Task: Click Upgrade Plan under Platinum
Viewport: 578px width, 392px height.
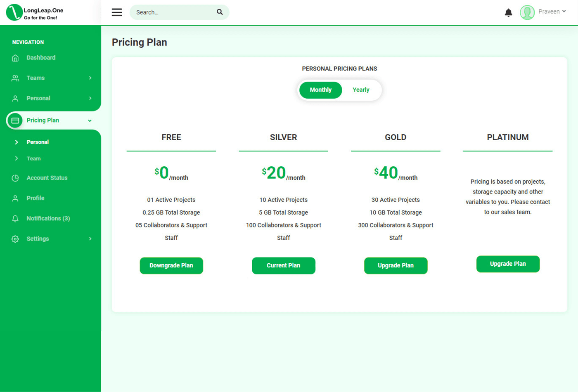Action: 508,264
